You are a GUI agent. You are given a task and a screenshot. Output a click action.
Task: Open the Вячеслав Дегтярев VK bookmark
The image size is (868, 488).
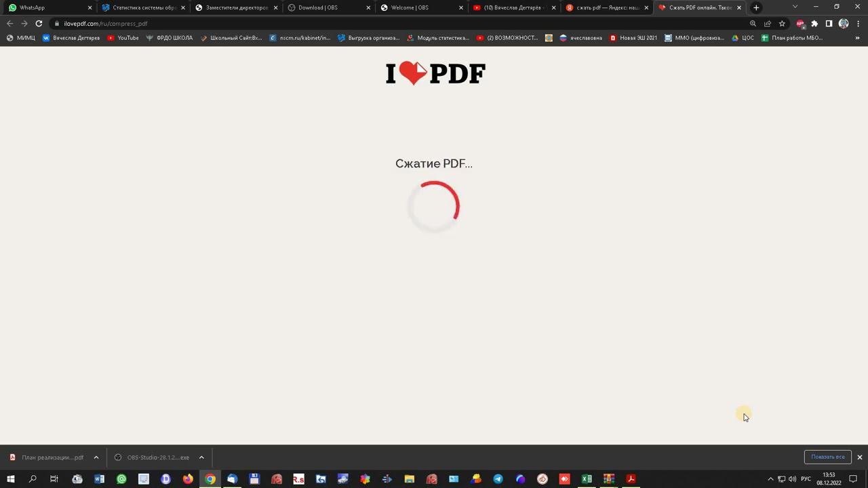[x=71, y=38]
